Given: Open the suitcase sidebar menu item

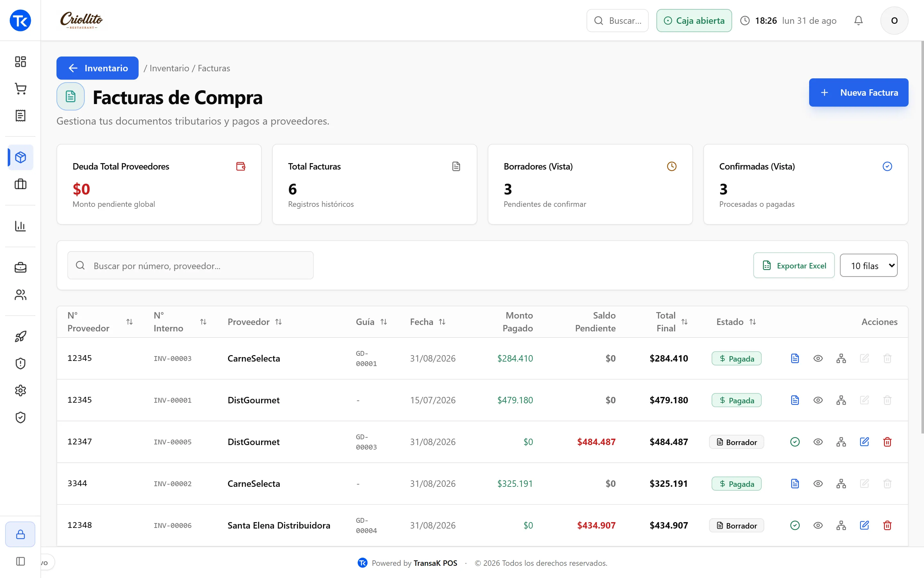Looking at the screenshot, I should [20, 184].
